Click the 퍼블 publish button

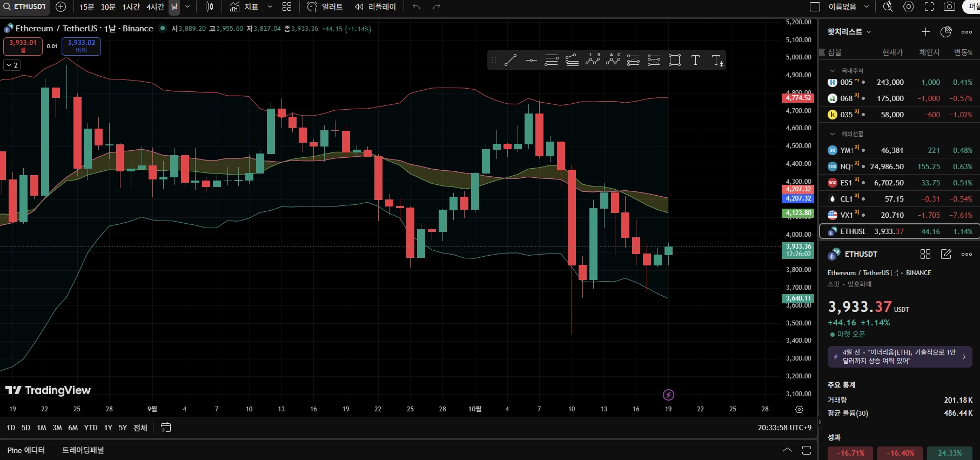pyautogui.click(x=971, y=6)
